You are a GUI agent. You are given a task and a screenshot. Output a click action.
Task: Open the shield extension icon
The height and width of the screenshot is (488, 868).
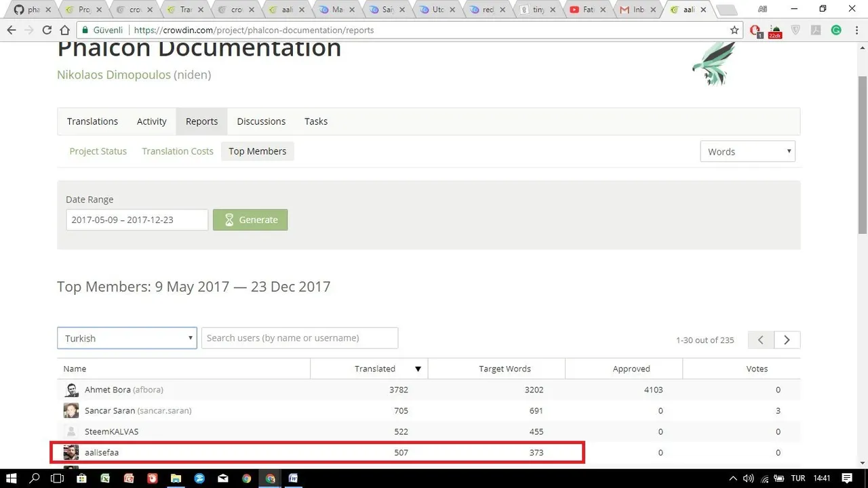pyautogui.click(x=795, y=30)
